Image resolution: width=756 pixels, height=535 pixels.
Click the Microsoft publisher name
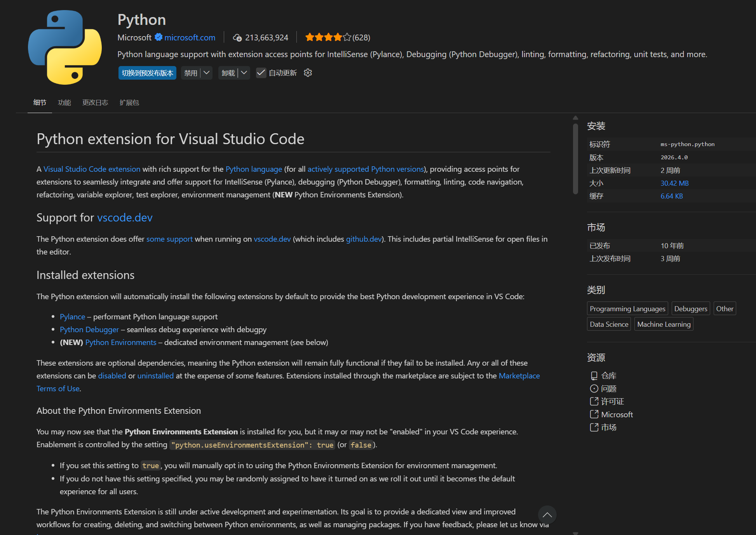[x=134, y=38]
